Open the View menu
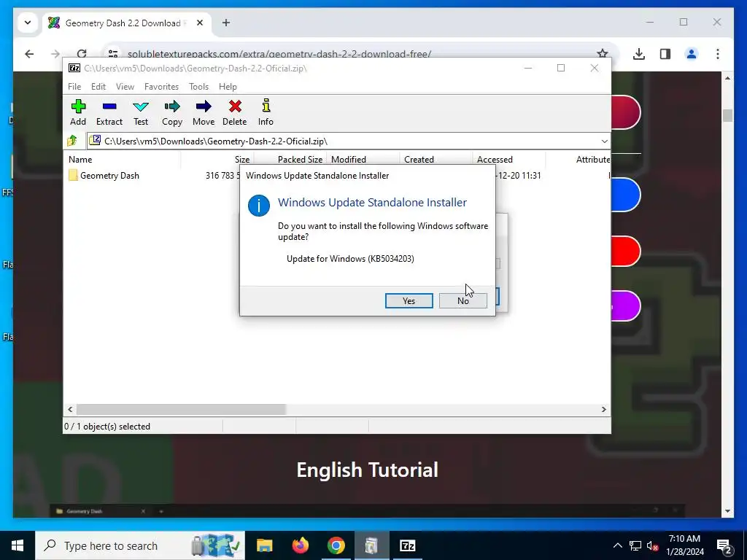 click(x=125, y=87)
